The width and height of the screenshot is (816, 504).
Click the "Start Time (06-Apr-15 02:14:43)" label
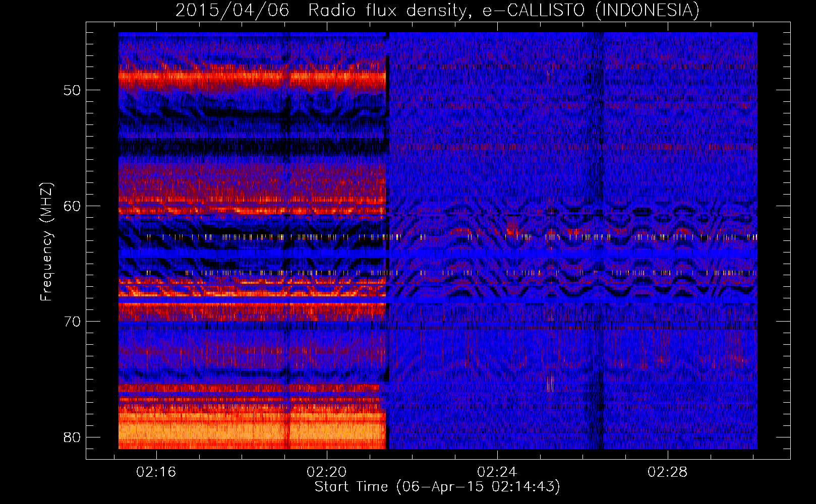coord(437,487)
